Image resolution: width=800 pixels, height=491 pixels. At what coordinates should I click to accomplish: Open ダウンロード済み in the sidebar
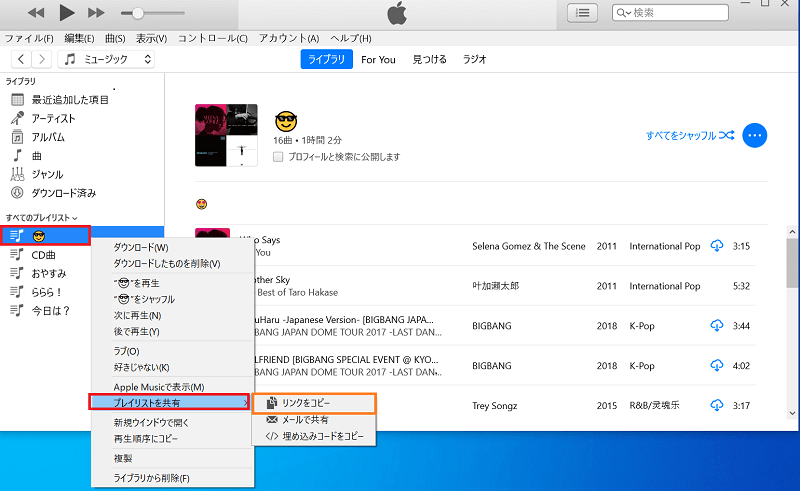64,193
